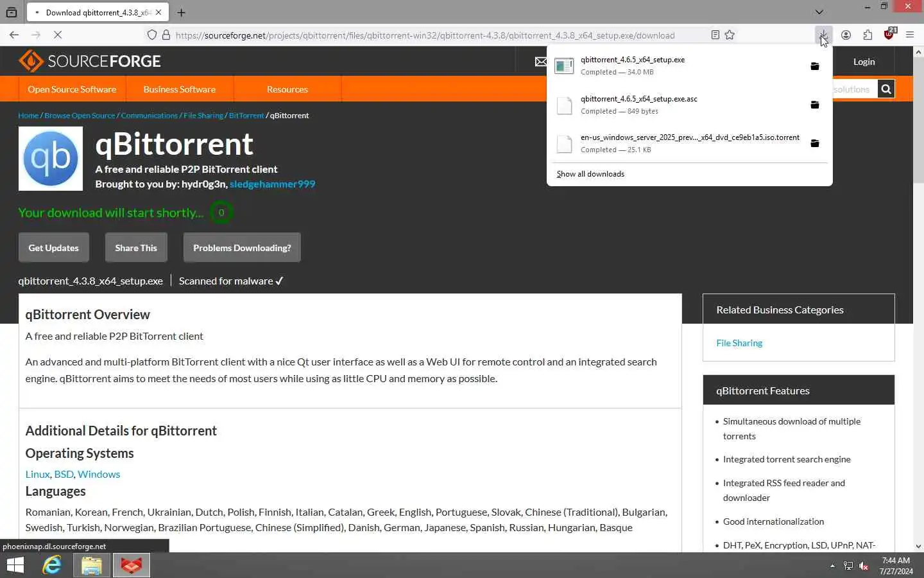Viewport: 924px width, 578px height.
Task: Toggle Reader View icon in address bar
Action: 715,35
